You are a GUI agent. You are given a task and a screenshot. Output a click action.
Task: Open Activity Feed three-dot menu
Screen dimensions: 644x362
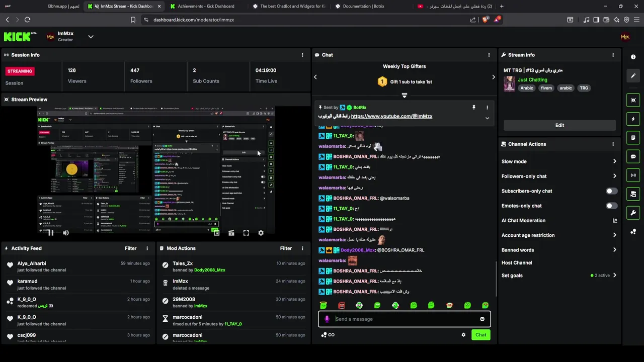(147, 248)
